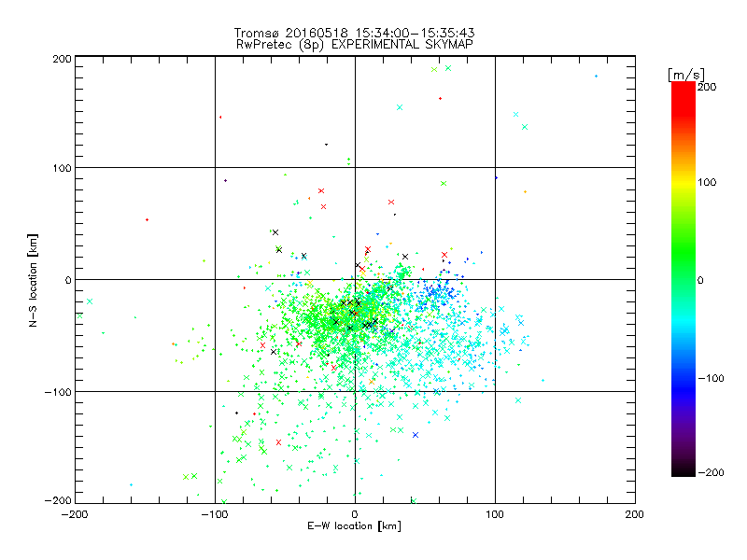The height and width of the screenshot is (560, 747).
Task: Click the '[m/s]' colorbar unit label
Action: [x=686, y=75]
